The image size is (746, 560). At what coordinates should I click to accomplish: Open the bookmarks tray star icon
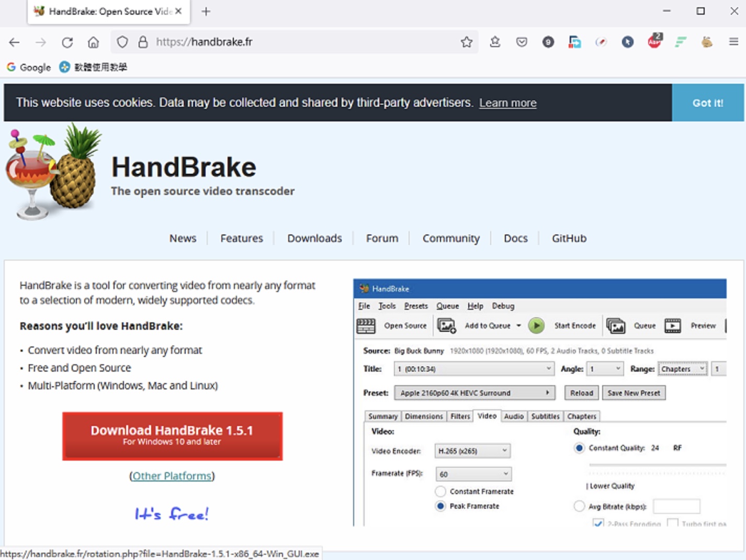coord(495,42)
